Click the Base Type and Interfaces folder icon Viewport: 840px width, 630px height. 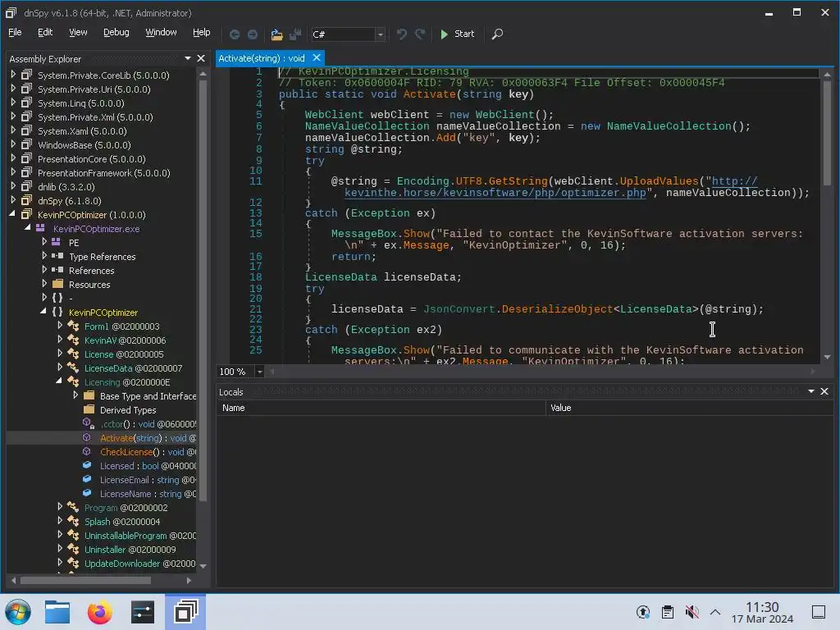click(89, 395)
